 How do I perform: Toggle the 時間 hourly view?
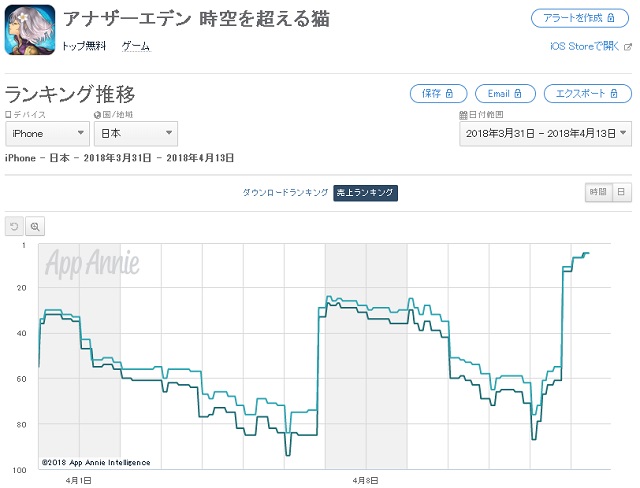[598, 192]
